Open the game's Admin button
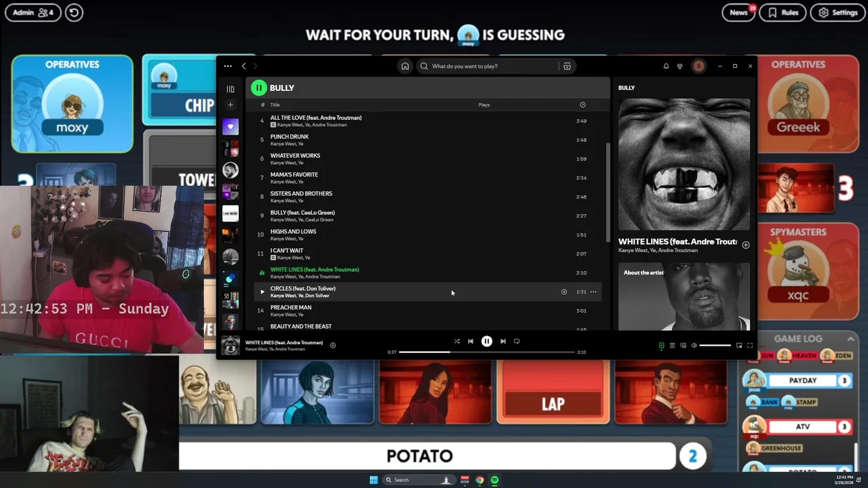Image resolution: width=868 pixels, height=488 pixels. (x=33, y=12)
